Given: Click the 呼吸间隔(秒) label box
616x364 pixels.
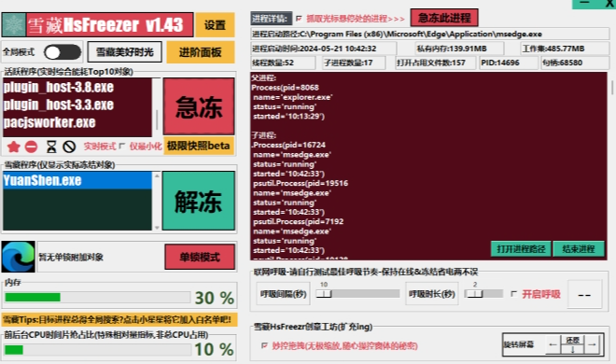Looking at the screenshot, I should pyautogui.click(x=283, y=294).
